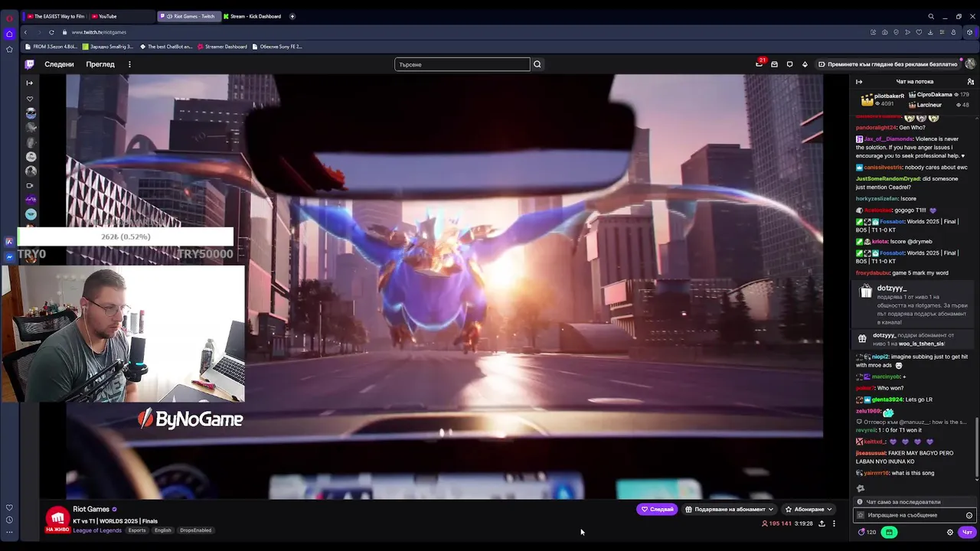The height and width of the screenshot is (551, 980).
Task: Open a new browser tab
Action: tap(292, 16)
